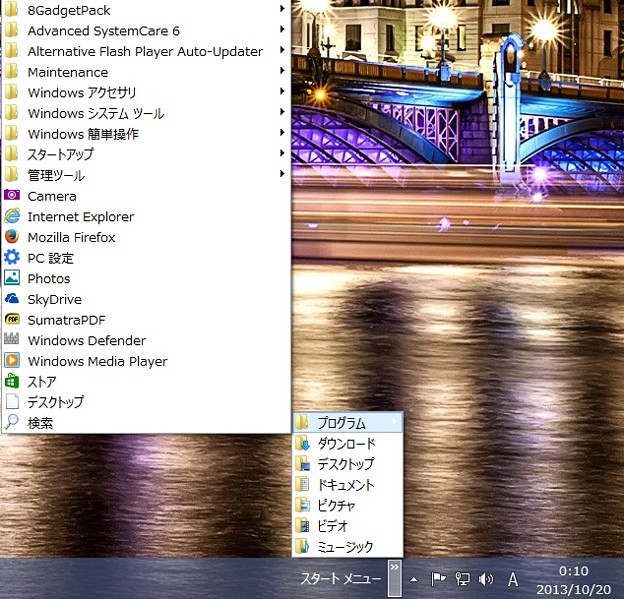Screen dimensions: 624x599
Task: Click the ビデオ folder icon
Action: 303,525
